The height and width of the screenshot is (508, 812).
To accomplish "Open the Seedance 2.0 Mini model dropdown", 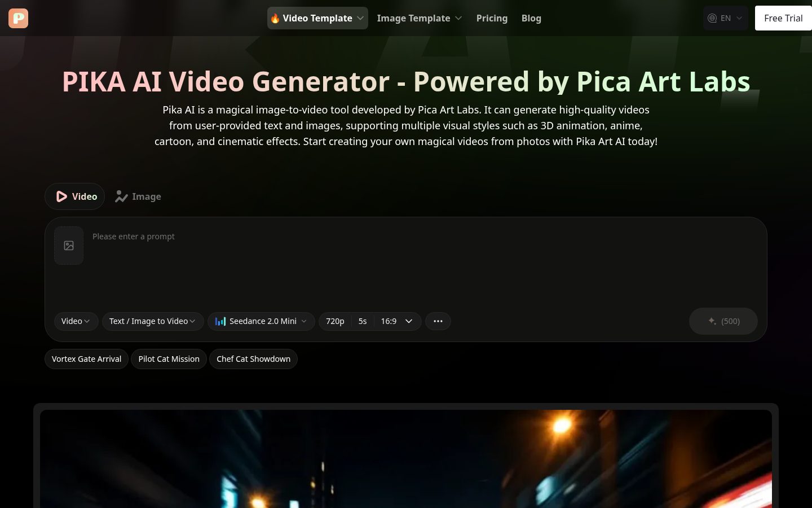I will click(x=261, y=321).
